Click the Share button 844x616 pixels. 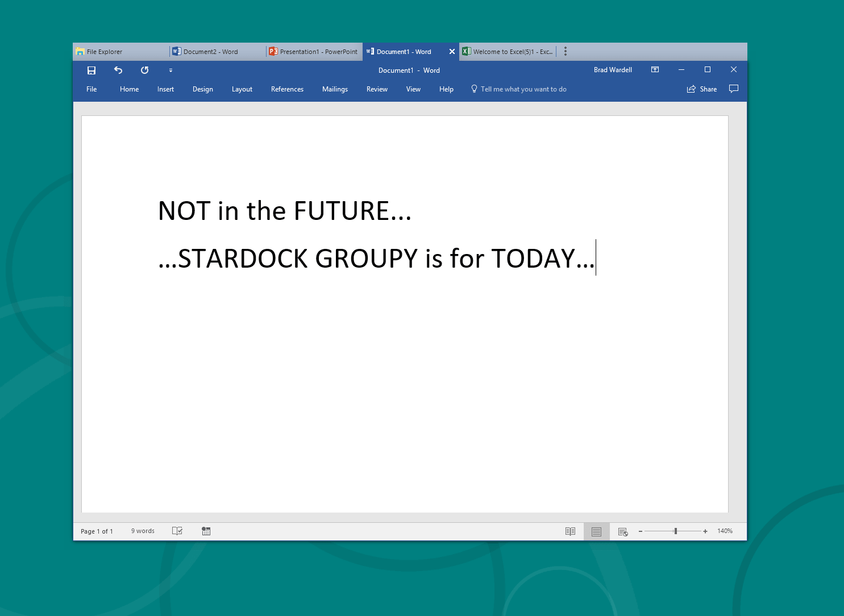(x=702, y=89)
